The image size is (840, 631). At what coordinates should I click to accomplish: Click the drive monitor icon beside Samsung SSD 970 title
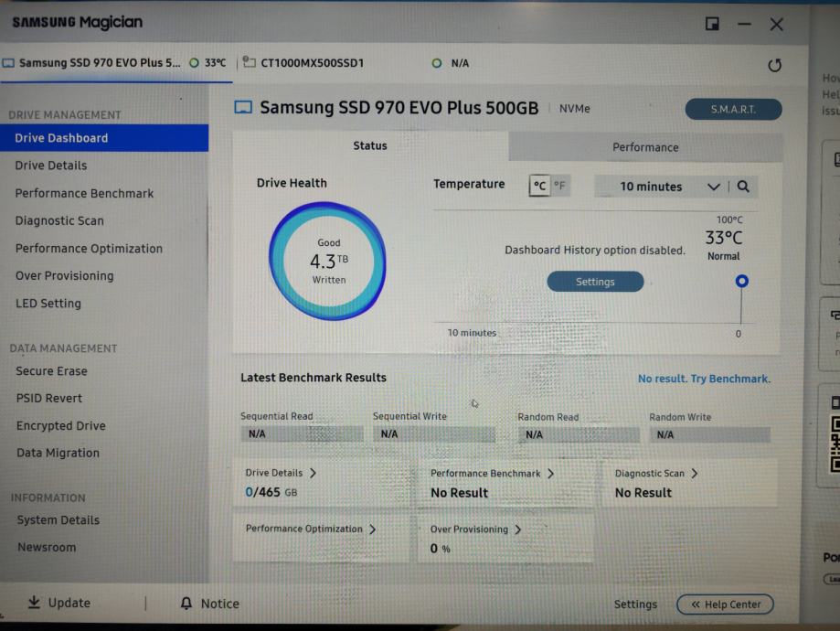coord(243,107)
